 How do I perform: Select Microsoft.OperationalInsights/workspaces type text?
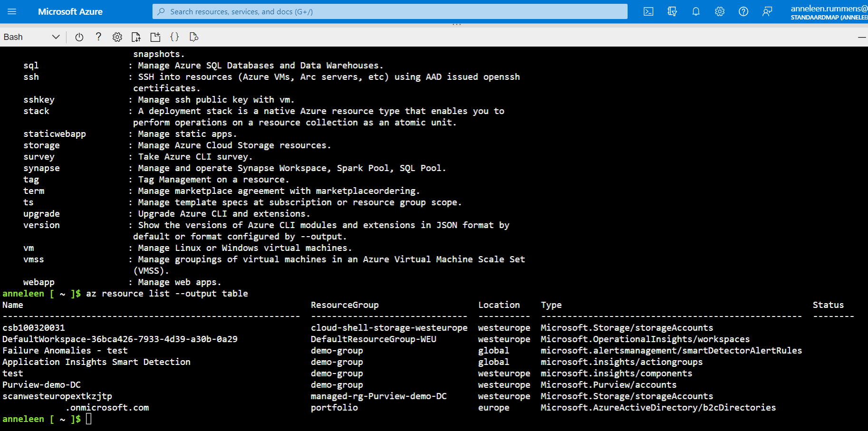pos(645,339)
